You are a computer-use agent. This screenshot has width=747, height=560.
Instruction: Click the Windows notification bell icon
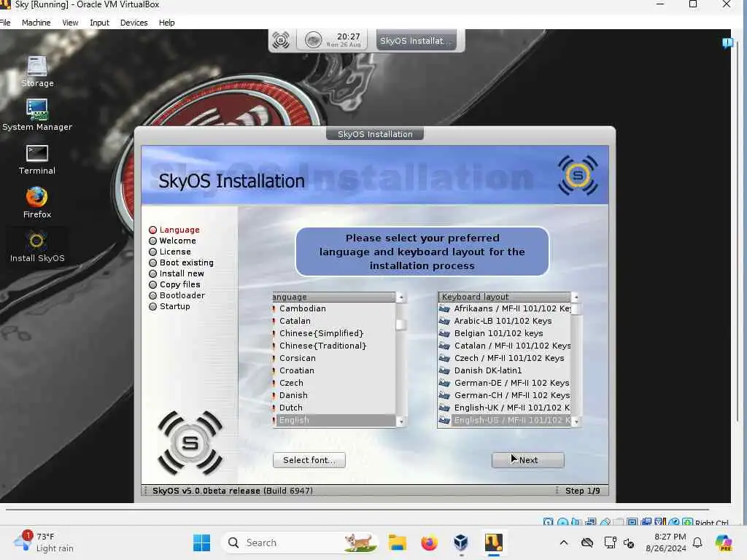[x=697, y=542]
